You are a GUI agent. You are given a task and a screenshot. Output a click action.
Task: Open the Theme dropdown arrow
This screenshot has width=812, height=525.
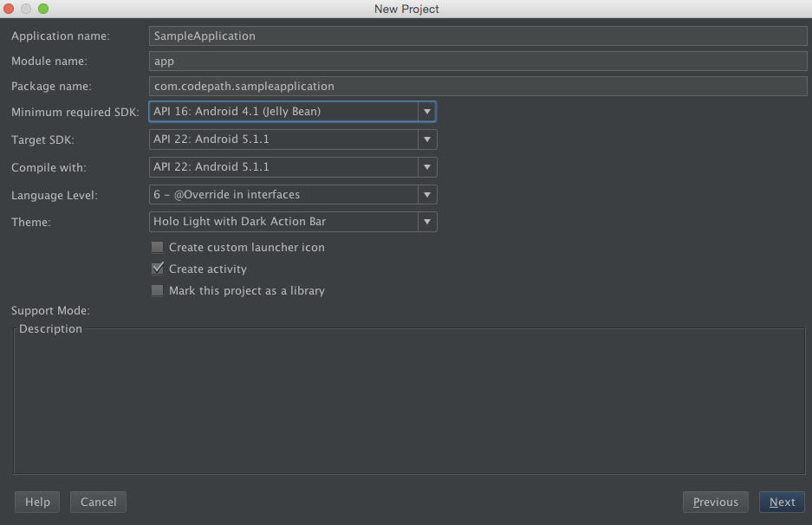[427, 222]
